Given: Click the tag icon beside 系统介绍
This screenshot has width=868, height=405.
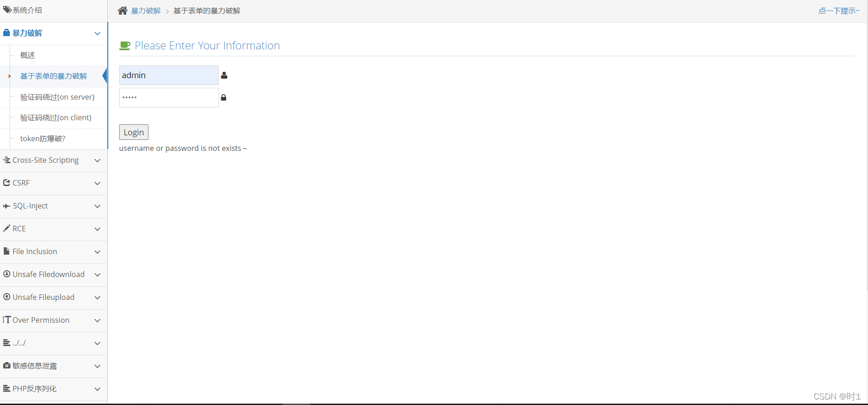Looking at the screenshot, I should click(x=7, y=10).
